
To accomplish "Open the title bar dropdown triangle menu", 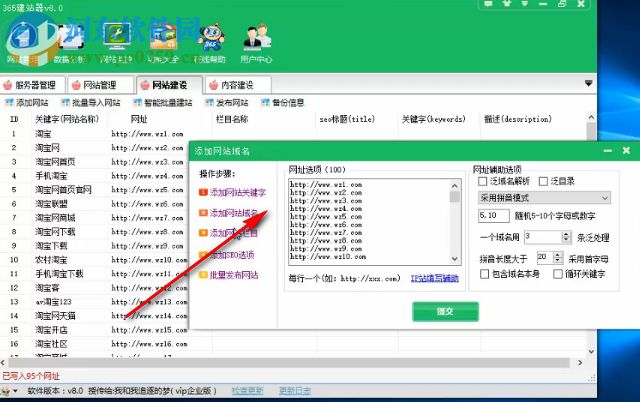I will point(524,4).
